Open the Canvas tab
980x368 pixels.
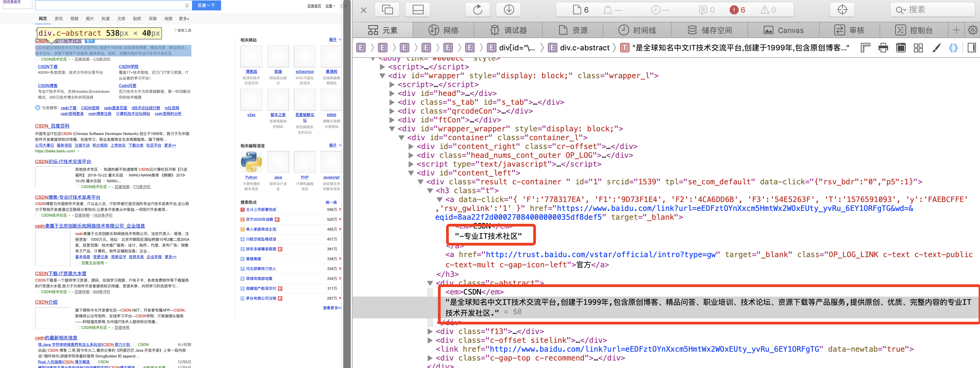click(x=783, y=30)
